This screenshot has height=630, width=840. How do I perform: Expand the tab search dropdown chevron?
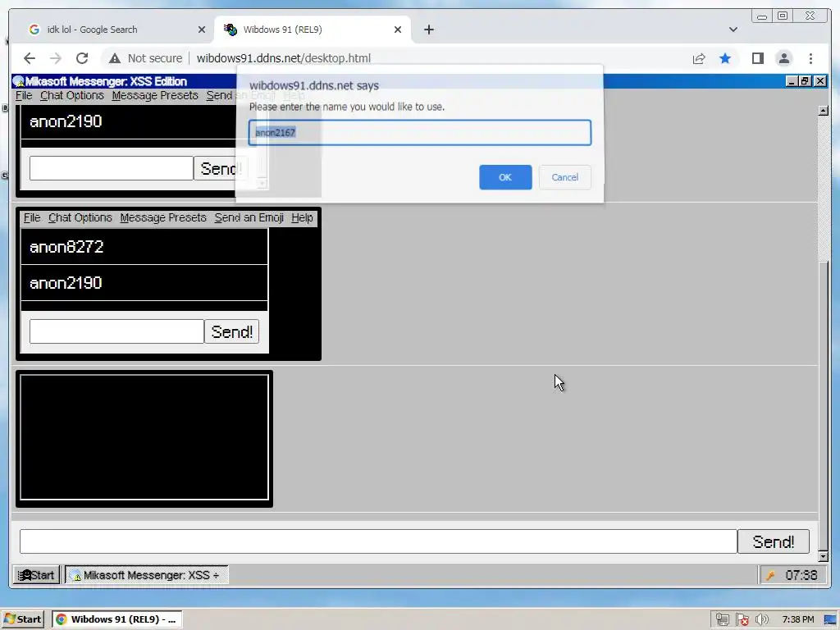click(733, 30)
